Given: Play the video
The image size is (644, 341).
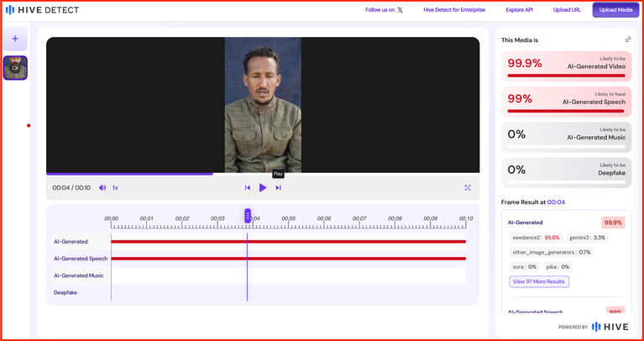Looking at the screenshot, I should [263, 188].
